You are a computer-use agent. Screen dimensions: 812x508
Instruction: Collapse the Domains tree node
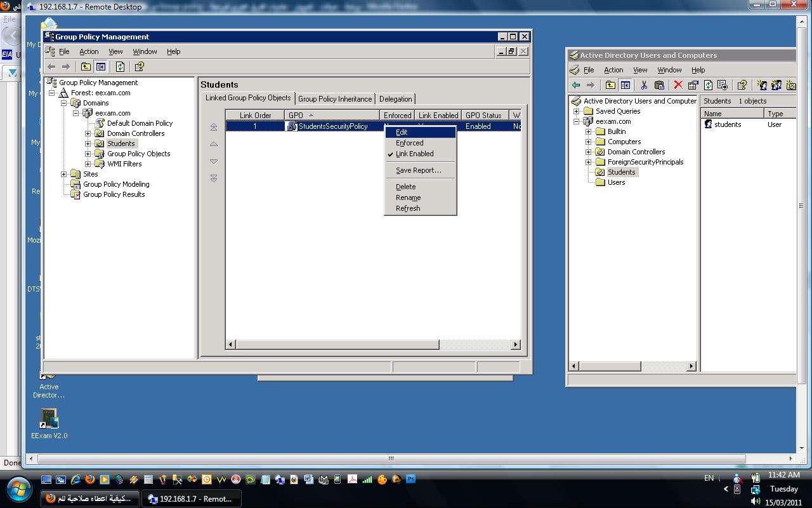[64, 103]
